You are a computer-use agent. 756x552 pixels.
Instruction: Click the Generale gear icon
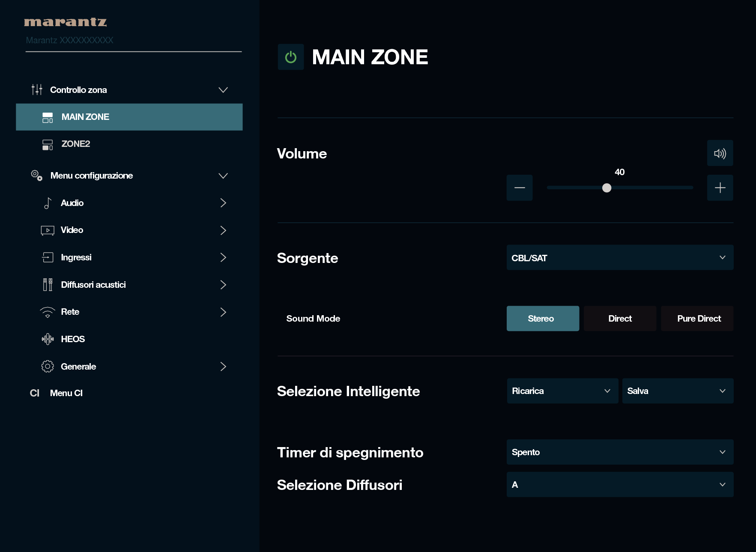click(x=48, y=367)
